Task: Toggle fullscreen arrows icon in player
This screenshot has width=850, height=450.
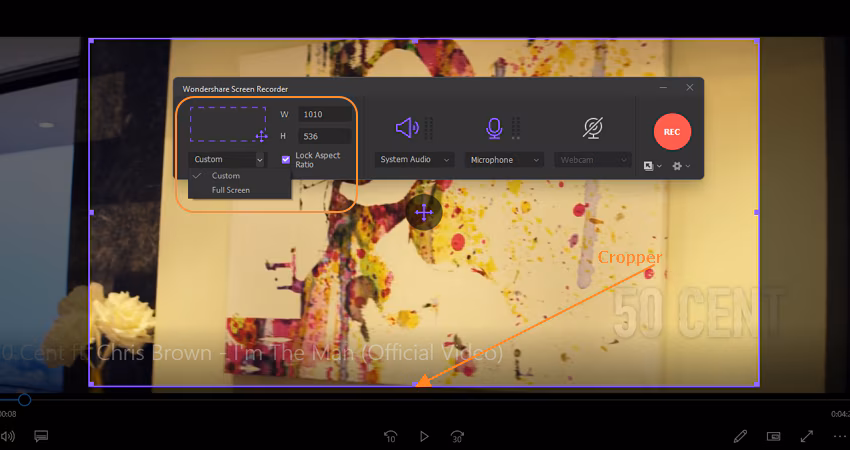Action: pos(807,436)
